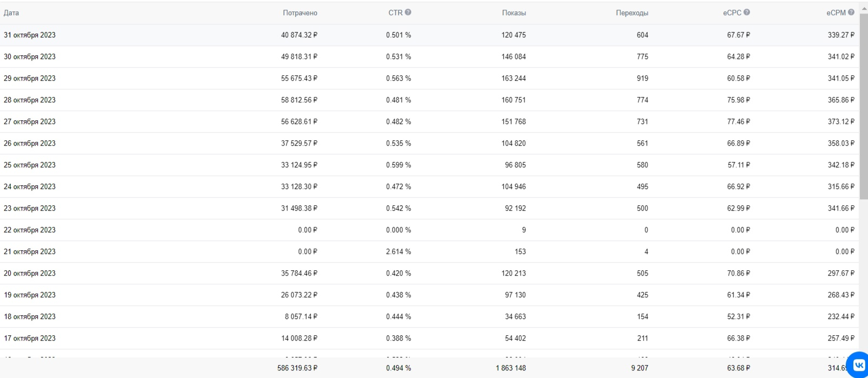Sort by the CTR column header
The height and width of the screenshot is (378, 868).
tap(395, 13)
